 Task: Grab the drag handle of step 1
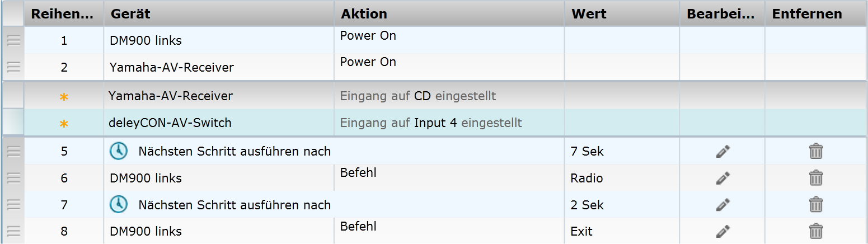[13, 40]
